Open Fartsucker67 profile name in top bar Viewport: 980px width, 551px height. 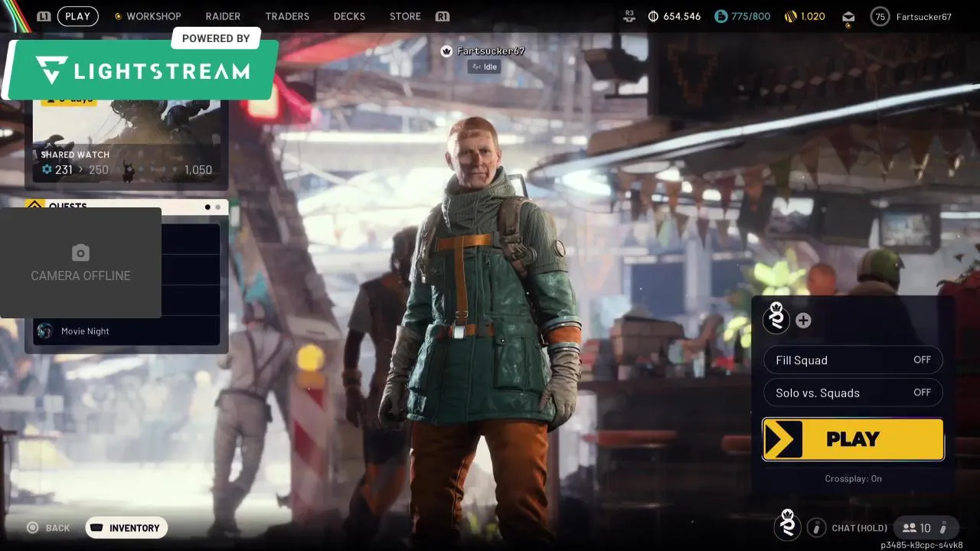pos(923,16)
